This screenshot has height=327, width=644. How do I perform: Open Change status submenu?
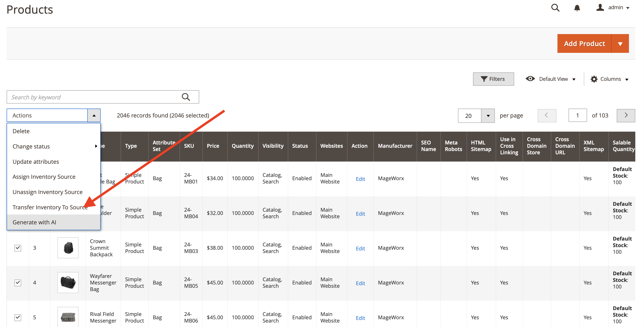(53, 146)
